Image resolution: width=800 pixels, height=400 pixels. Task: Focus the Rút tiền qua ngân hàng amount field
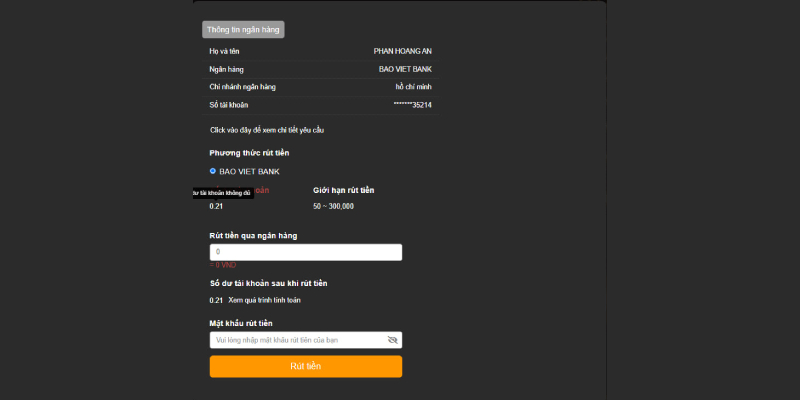305,252
